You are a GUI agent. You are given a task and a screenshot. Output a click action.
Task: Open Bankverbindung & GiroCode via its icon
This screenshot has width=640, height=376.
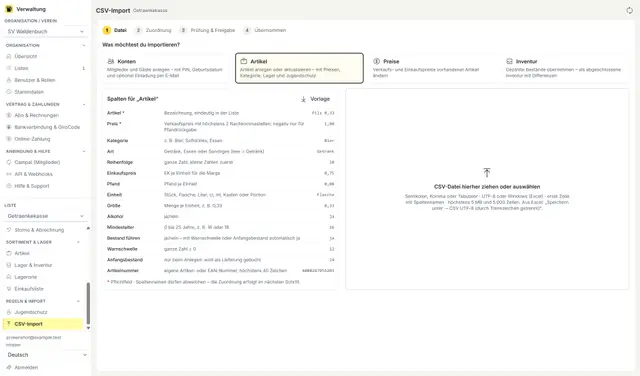pos(9,127)
